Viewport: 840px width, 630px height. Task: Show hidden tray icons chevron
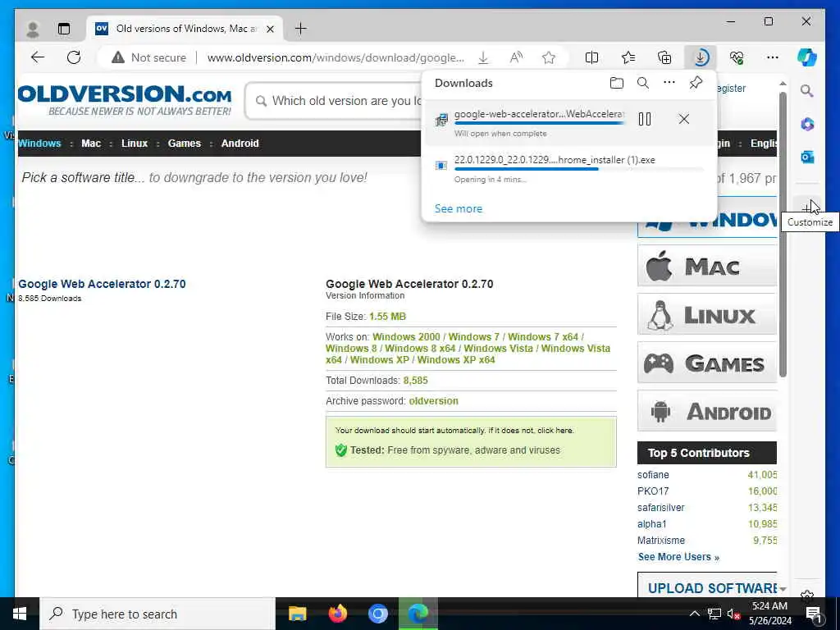click(x=694, y=614)
